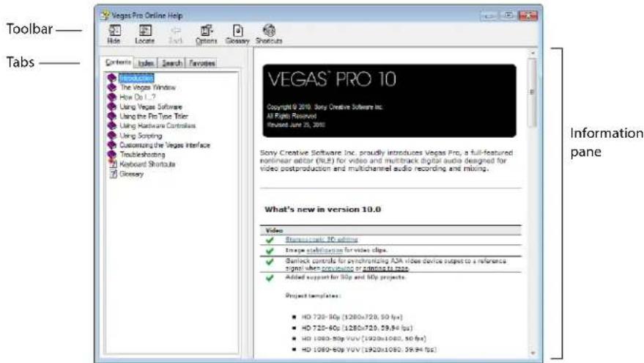Click the page icon beside Glossary topic

coord(113,174)
